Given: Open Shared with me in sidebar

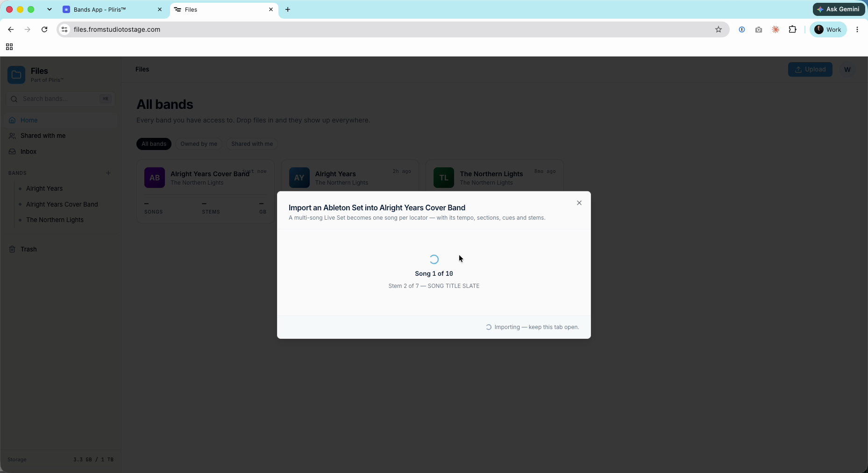Looking at the screenshot, I should click(x=61, y=136).
